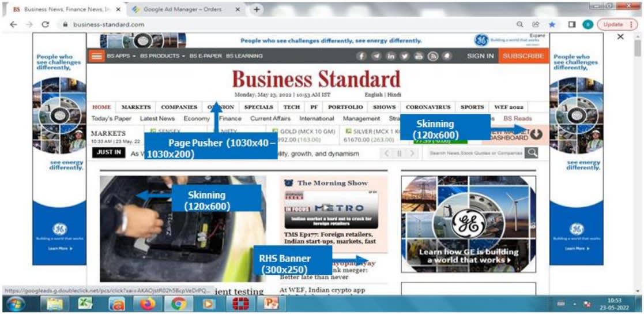Open Today's Paper link

coord(111,118)
